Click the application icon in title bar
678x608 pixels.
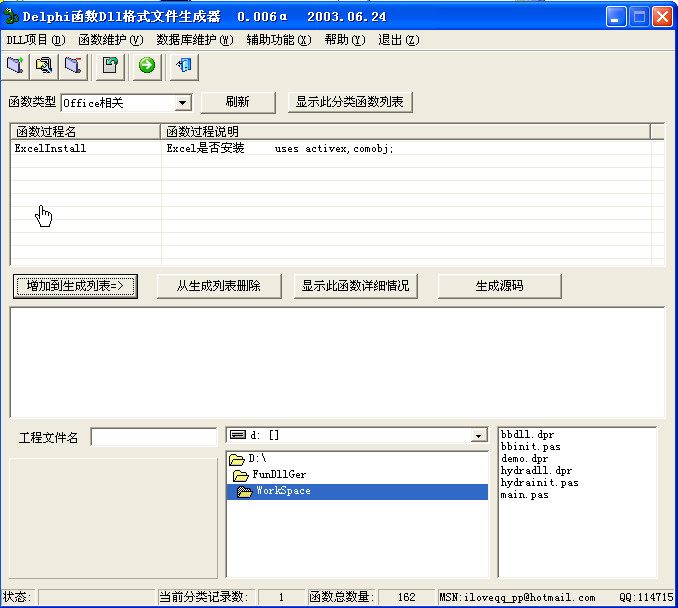coord(11,16)
